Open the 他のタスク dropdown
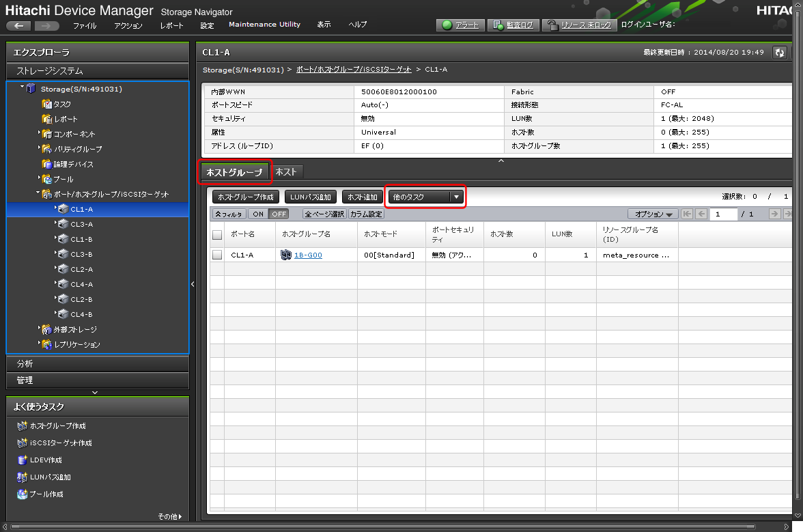Viewport: 803px width, 532px height. (426, 197)
